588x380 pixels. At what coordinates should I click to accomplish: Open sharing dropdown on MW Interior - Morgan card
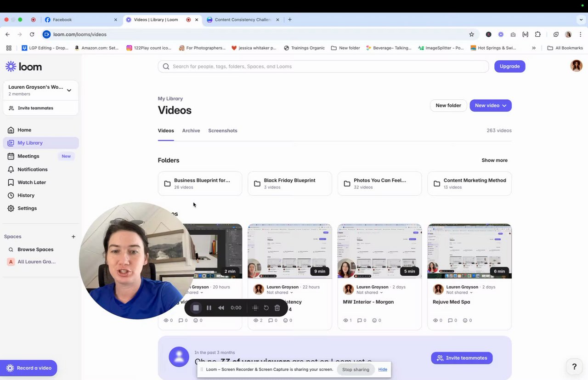370,293
